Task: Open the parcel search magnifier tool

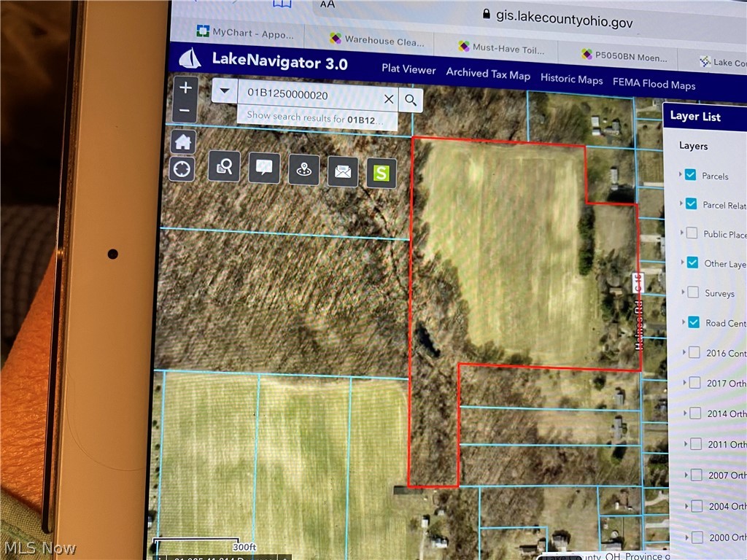Action: [224, 166]
